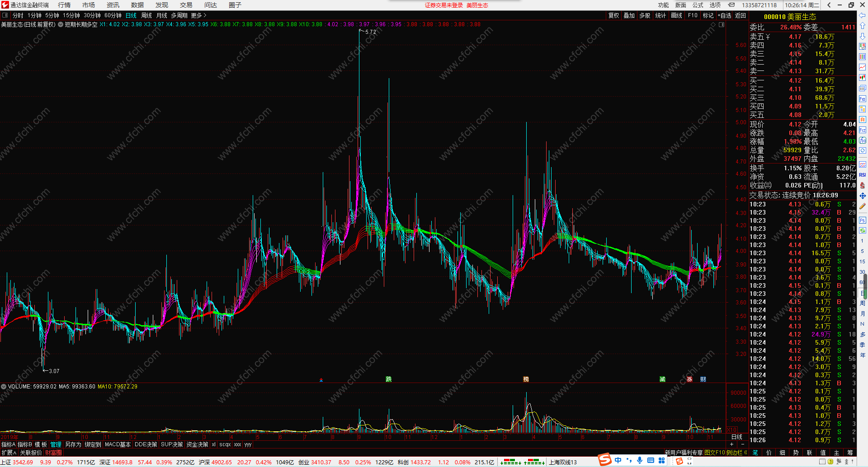Click the 另存为 save-as button
The width and height of the screenshot is (868, 467).
tap(73, 445)
